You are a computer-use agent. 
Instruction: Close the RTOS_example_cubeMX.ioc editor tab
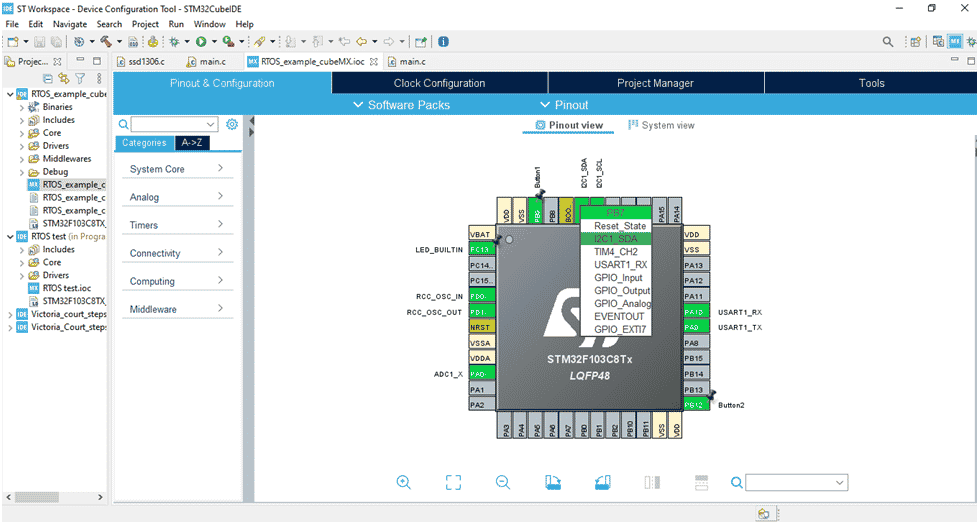click(x=373, y=61)
